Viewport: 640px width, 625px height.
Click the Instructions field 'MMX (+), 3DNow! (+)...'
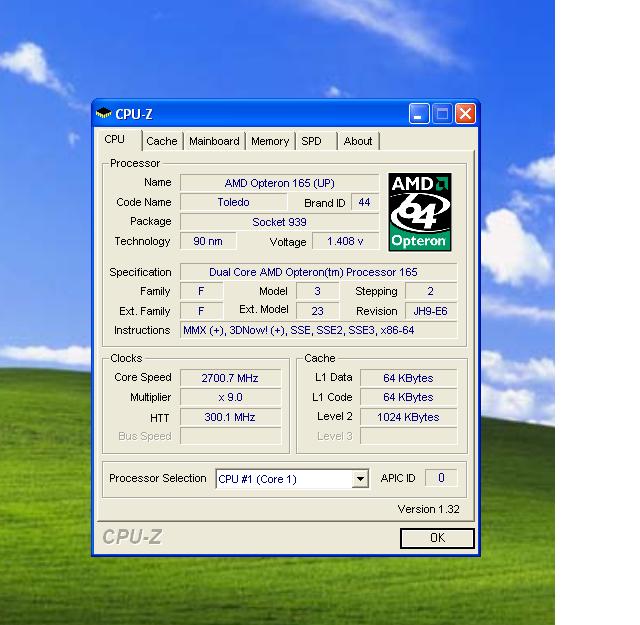click(x=318, y=330)
